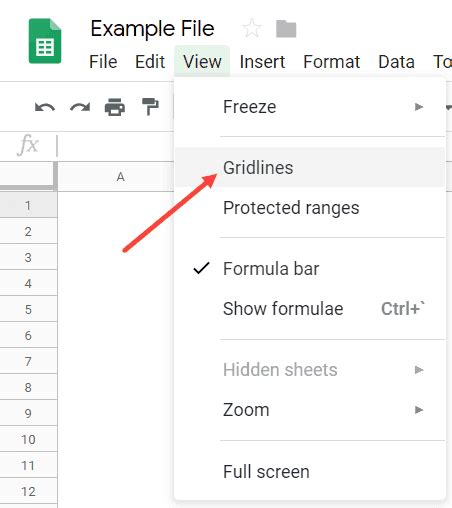Redo the last action
Screen dimensions: 452x508
80,107
